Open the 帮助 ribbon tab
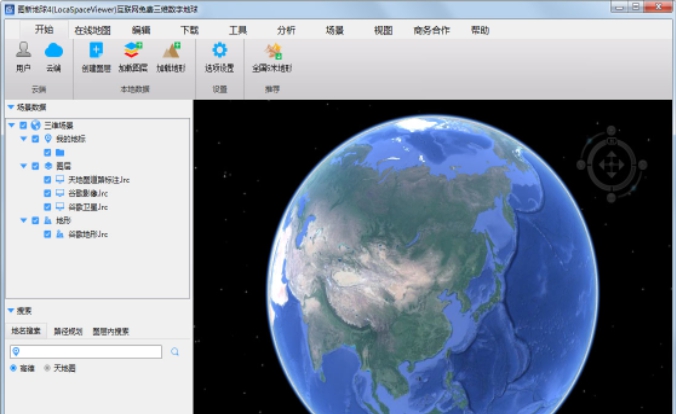The width and height of the screenshot is (676, 414). coord(480,30)
